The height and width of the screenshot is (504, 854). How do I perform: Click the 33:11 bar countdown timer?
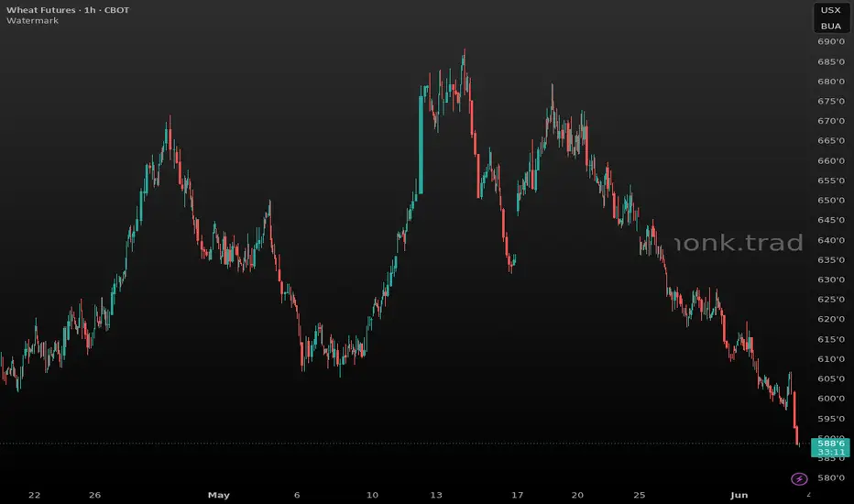tap(830, 453)
